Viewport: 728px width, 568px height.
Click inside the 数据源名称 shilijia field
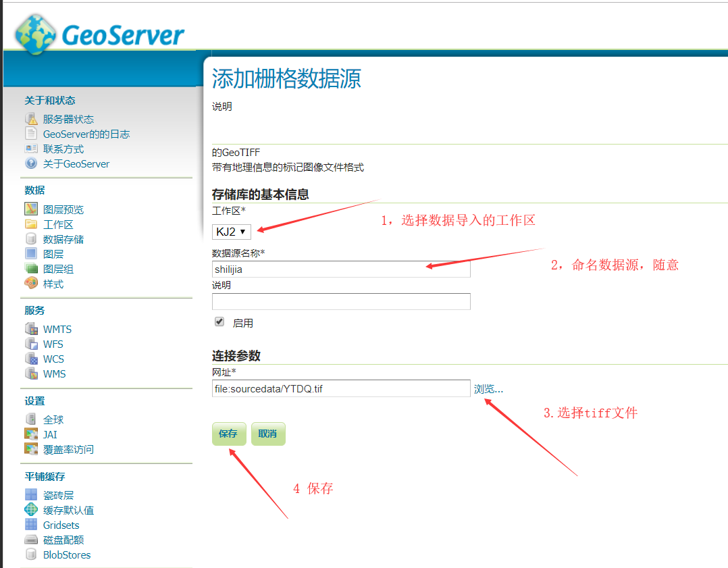341,269
